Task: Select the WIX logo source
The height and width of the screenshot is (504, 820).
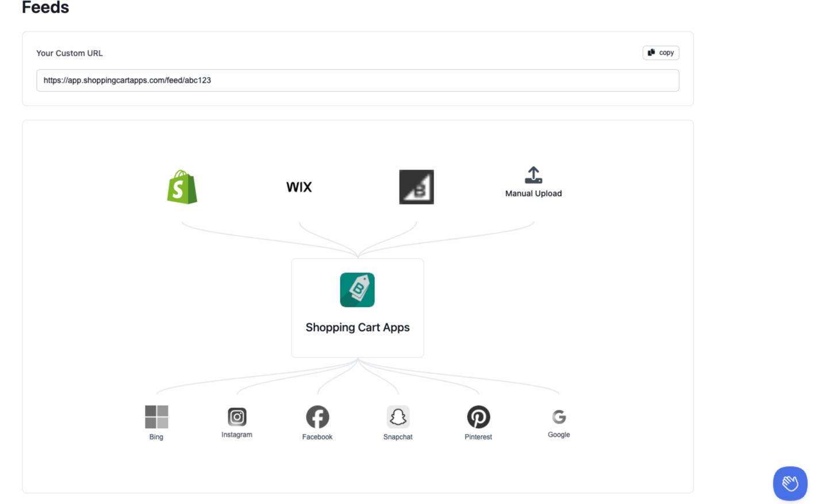Action: [x=299, y=187]
